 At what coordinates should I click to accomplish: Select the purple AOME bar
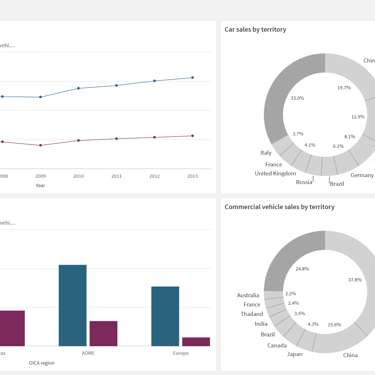[x=104, y=333]
